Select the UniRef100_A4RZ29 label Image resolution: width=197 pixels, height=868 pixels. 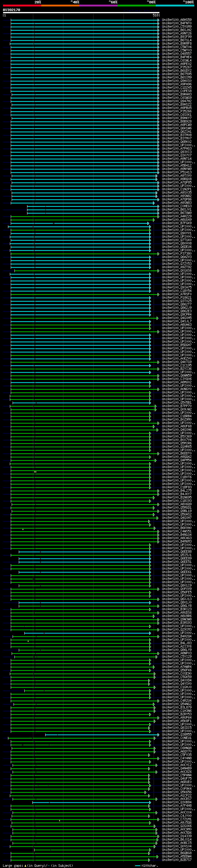point(177,216)
